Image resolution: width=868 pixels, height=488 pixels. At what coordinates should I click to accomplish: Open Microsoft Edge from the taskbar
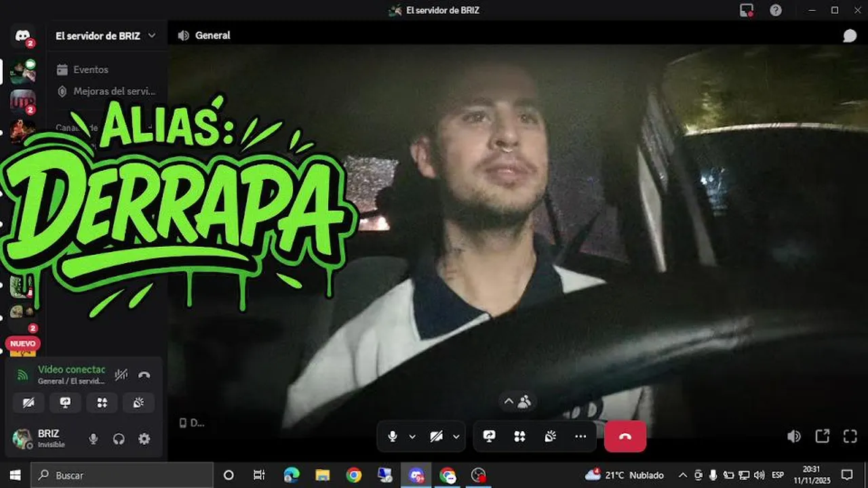292,475
